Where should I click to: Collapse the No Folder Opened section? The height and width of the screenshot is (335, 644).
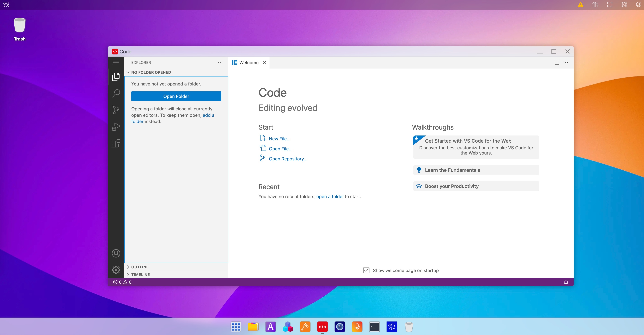[x=151, y=73]
